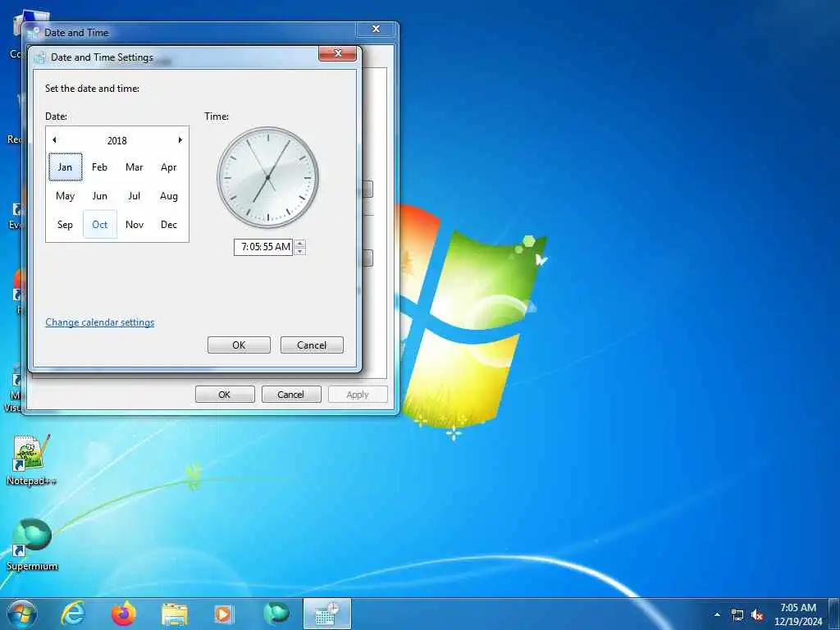
Task: Launch Supermium browser from taskbar
Action: 276,614
